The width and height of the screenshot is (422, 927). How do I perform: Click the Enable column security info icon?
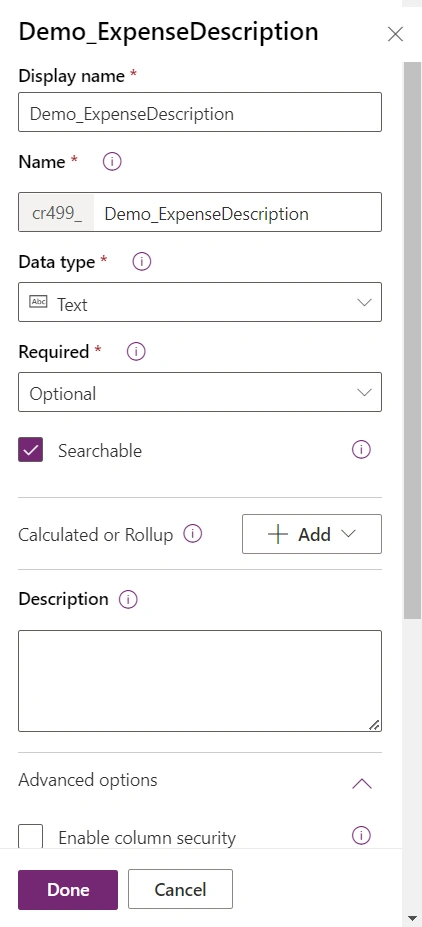(361, 835)
